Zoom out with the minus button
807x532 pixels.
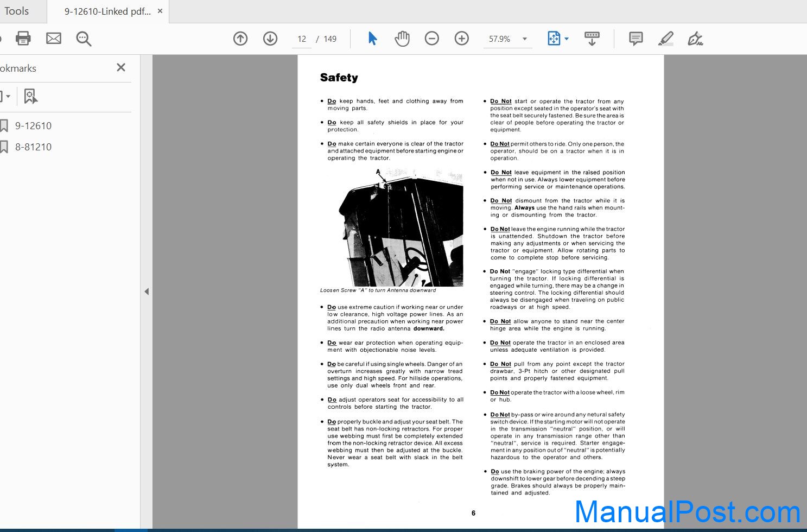point(432,39)
